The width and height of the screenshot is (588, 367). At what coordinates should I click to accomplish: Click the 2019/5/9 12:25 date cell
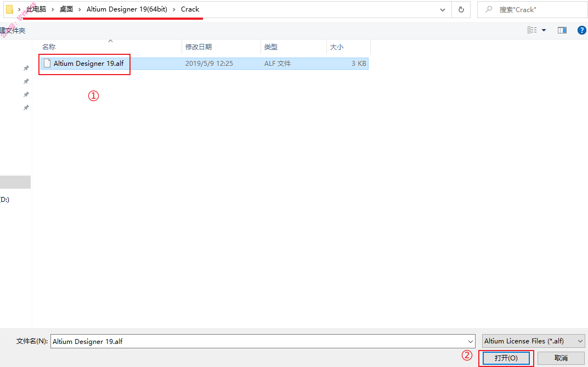209,63
